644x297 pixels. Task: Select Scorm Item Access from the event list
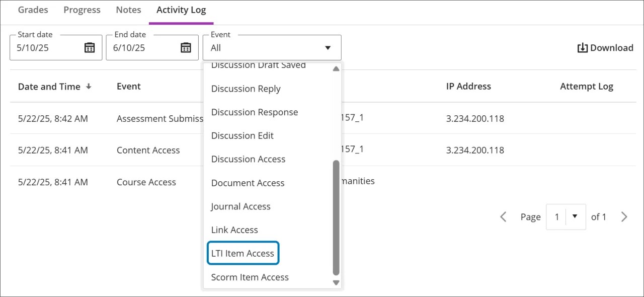click(250, 277)
